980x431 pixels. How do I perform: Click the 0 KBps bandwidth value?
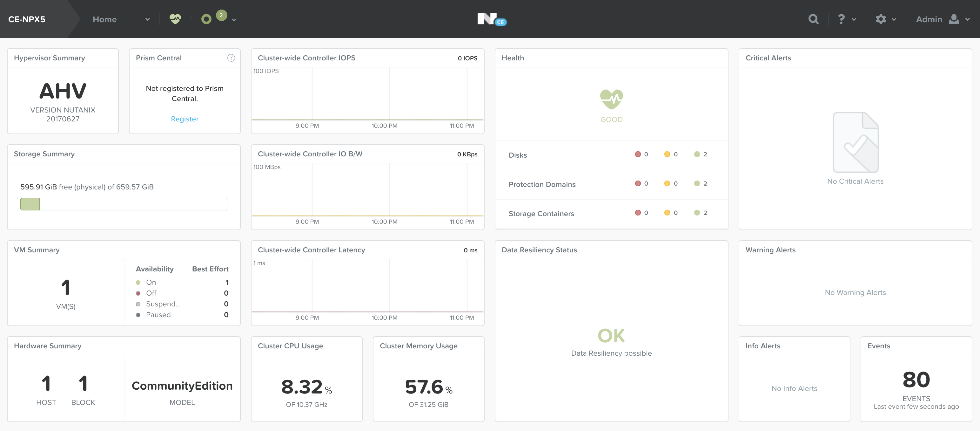click(x=467, y=154)
